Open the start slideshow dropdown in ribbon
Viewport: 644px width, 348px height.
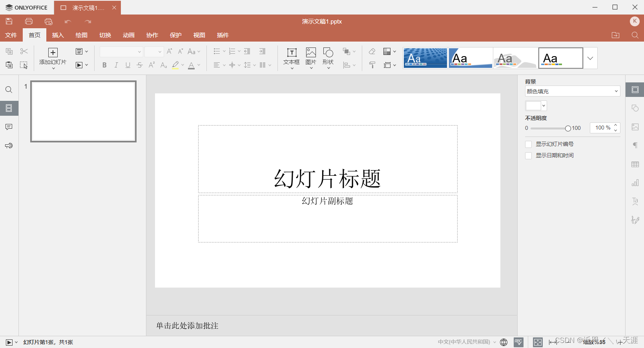pyautogui.click(x=82, y=65)
